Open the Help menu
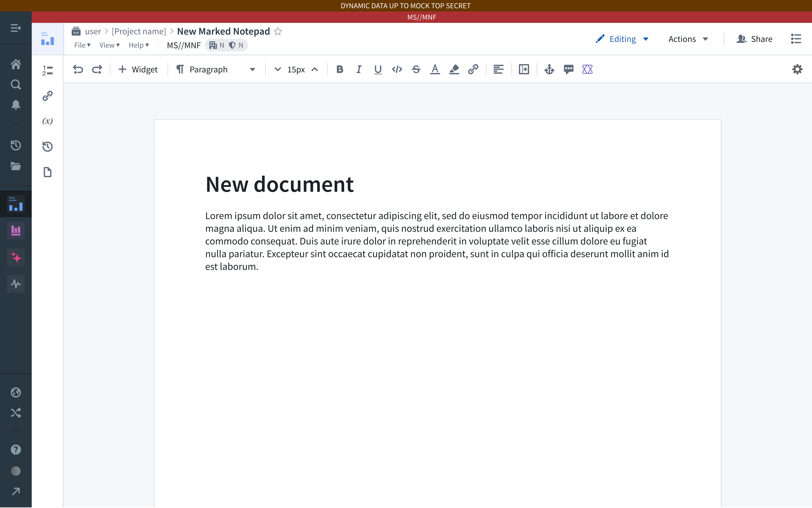The image size is (812, 508). point(139,45)
